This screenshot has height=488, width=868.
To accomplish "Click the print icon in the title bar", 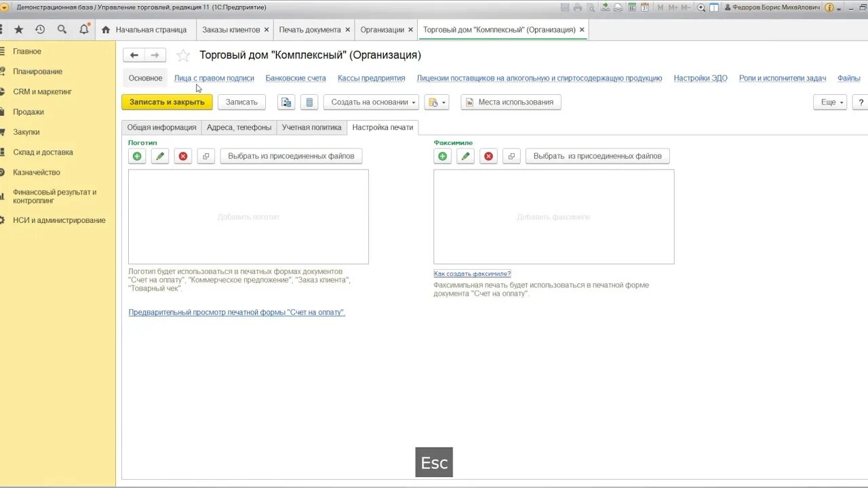I will coord(578,7).
